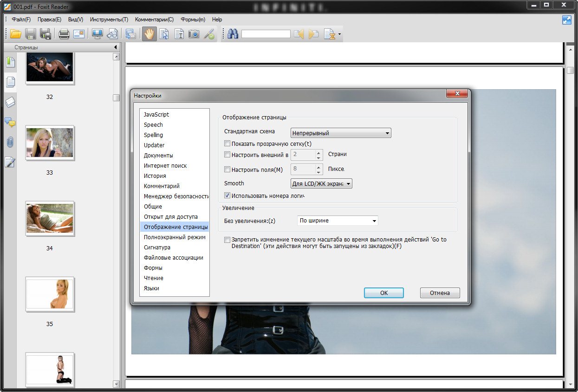Toggle Настроить поля(M) checkbox
The image size is (578, 392).
click(x=227, y=170)
